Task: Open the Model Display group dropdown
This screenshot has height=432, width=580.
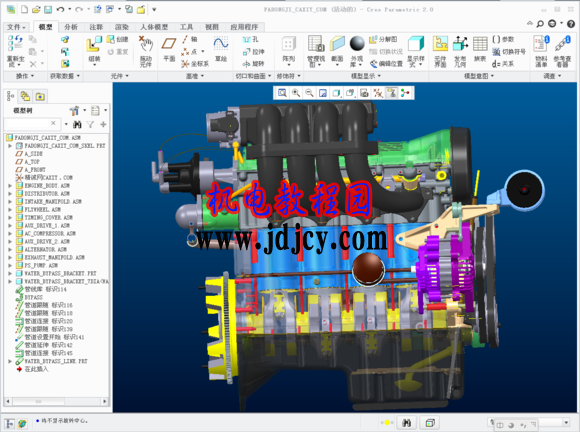Action: pyautogui.click(x=366, y=76)
